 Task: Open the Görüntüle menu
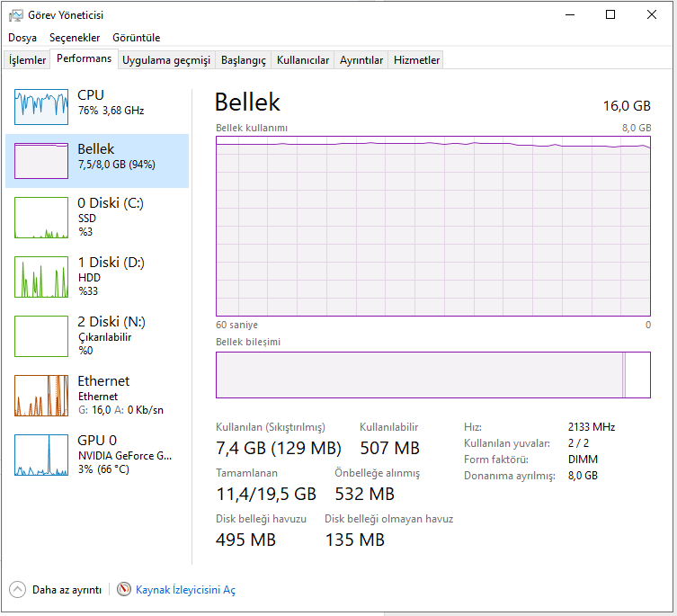(136, 38)
